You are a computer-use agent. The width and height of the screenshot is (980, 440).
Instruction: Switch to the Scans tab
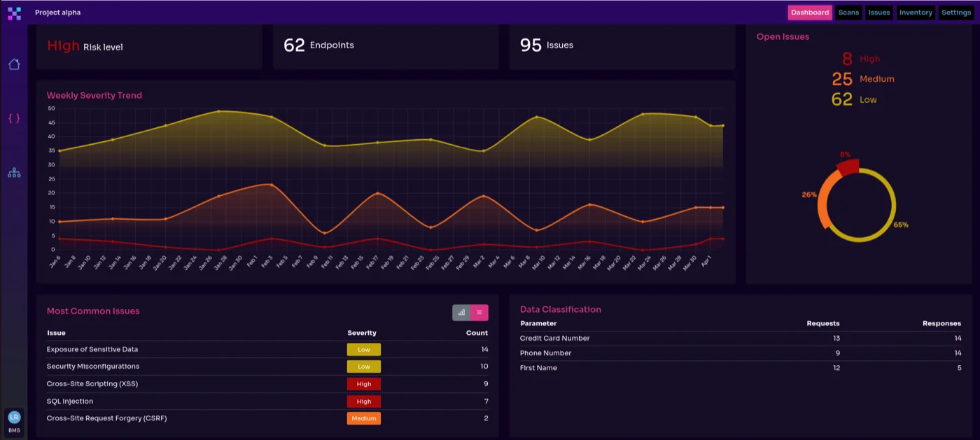point(848,12)
